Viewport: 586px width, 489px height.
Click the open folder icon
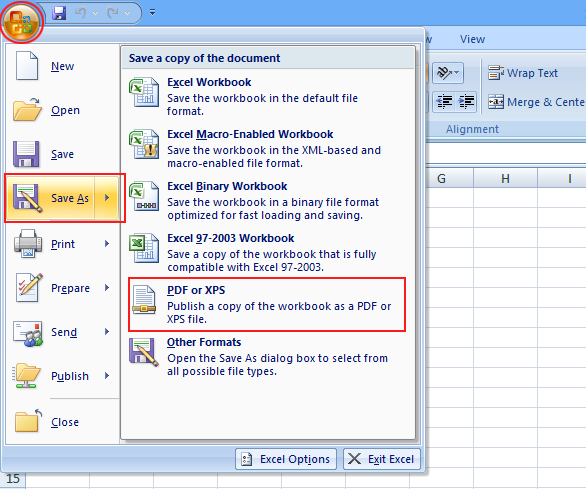27,110
